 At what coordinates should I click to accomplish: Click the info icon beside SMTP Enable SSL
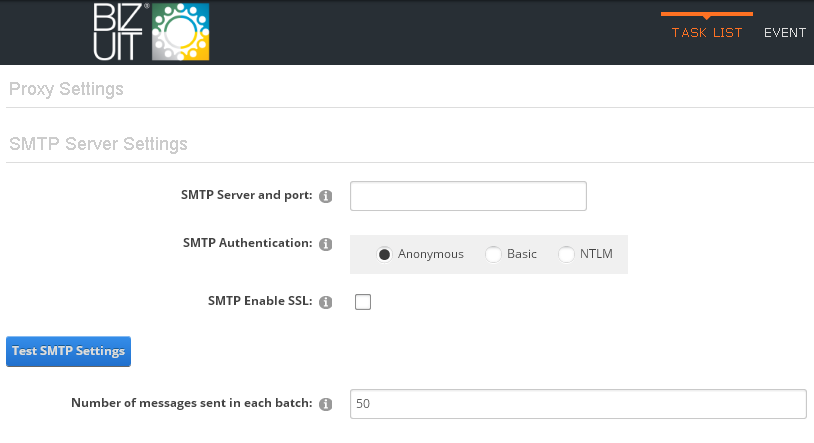pyautogui.click(x=325, y=302)
